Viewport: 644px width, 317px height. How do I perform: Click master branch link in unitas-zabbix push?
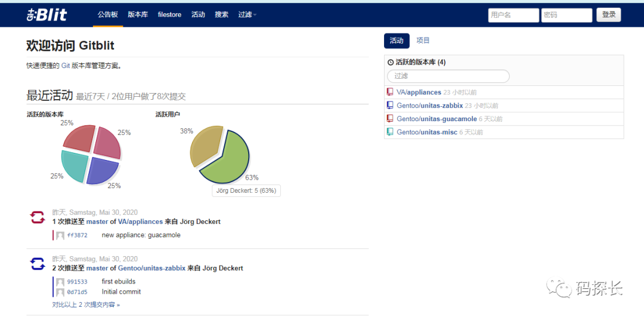[97, 268]
